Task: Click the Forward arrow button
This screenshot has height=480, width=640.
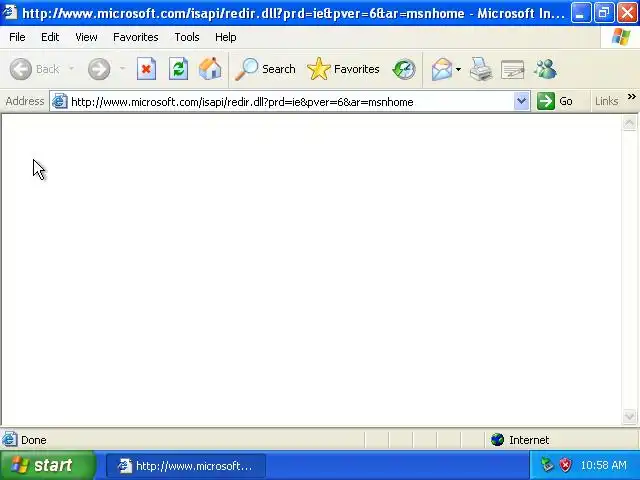Action: click(99, 69)
